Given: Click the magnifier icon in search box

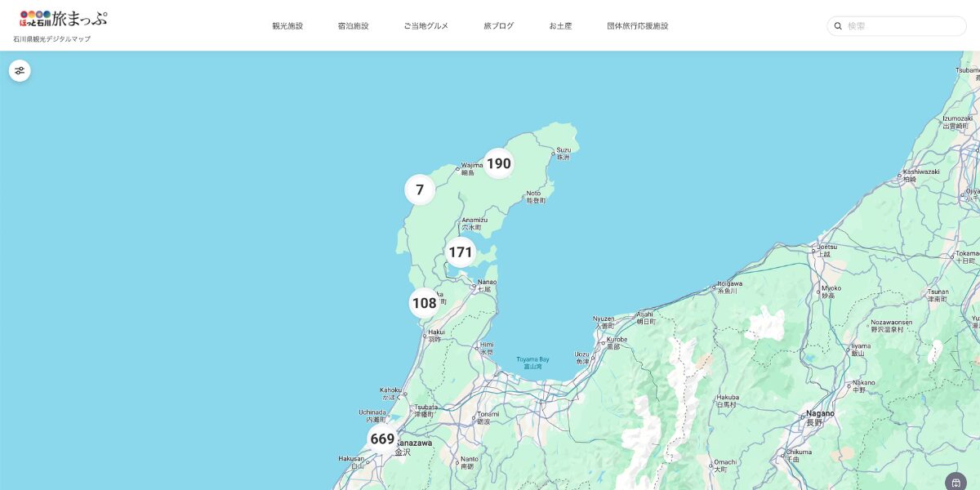Looking at the screenshot, I should 838,26.
